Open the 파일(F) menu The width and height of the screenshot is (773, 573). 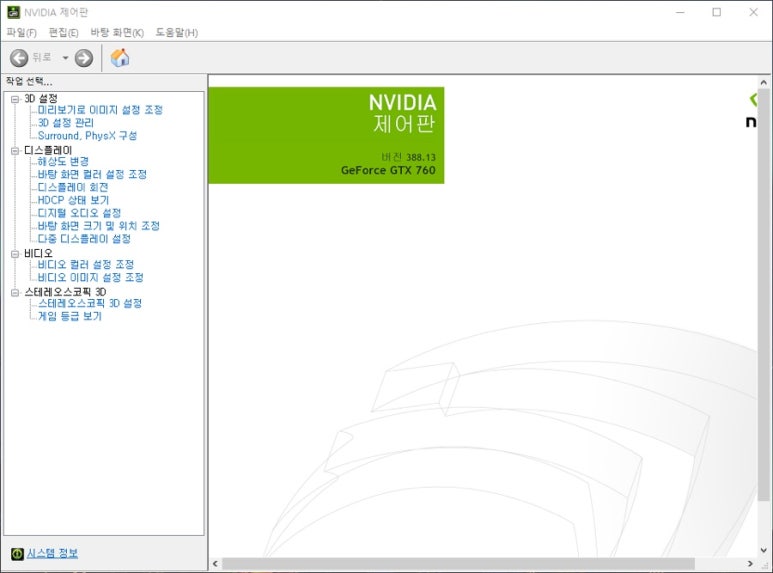click(21, 33)
